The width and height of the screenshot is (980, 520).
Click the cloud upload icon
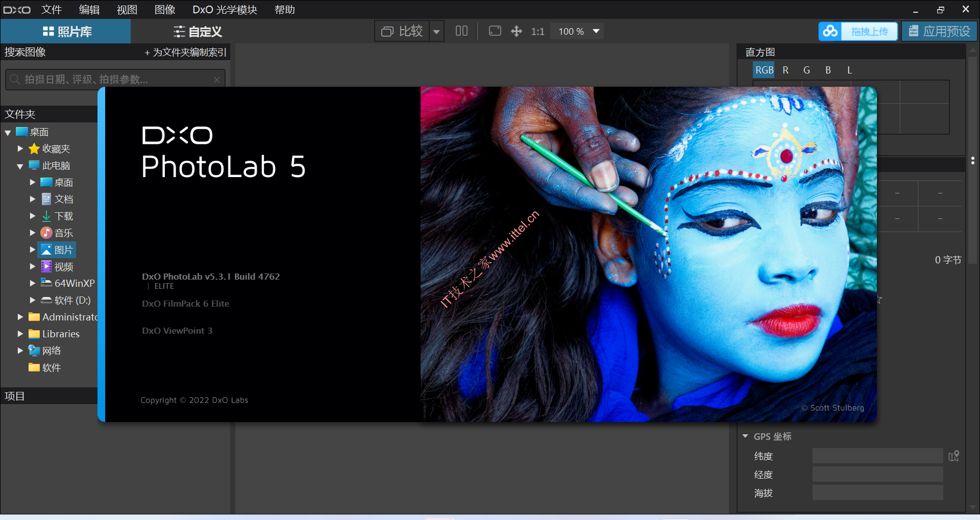tap(830, 31)
